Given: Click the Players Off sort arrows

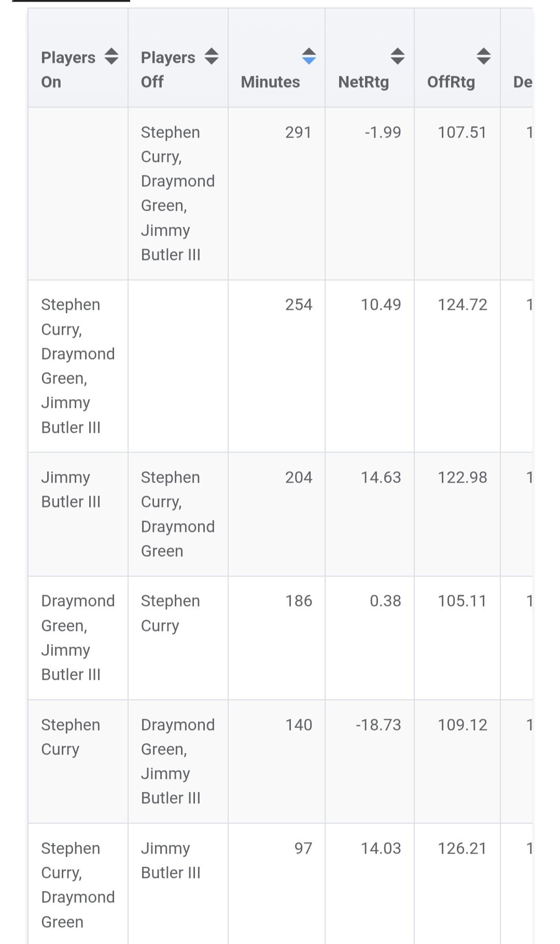Looking at the screenshot, I should tap(211, 56).
